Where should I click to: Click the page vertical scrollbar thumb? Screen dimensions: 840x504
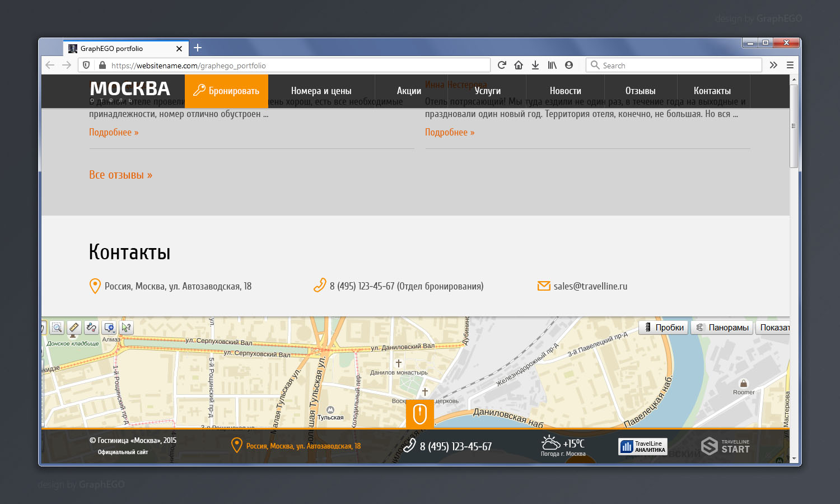(794, 126)
